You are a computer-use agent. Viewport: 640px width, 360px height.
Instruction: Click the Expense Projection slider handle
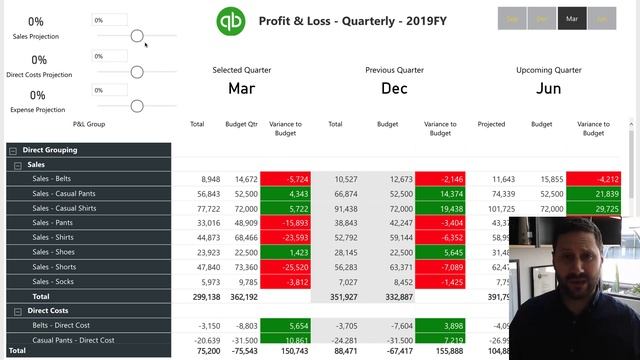137,106
